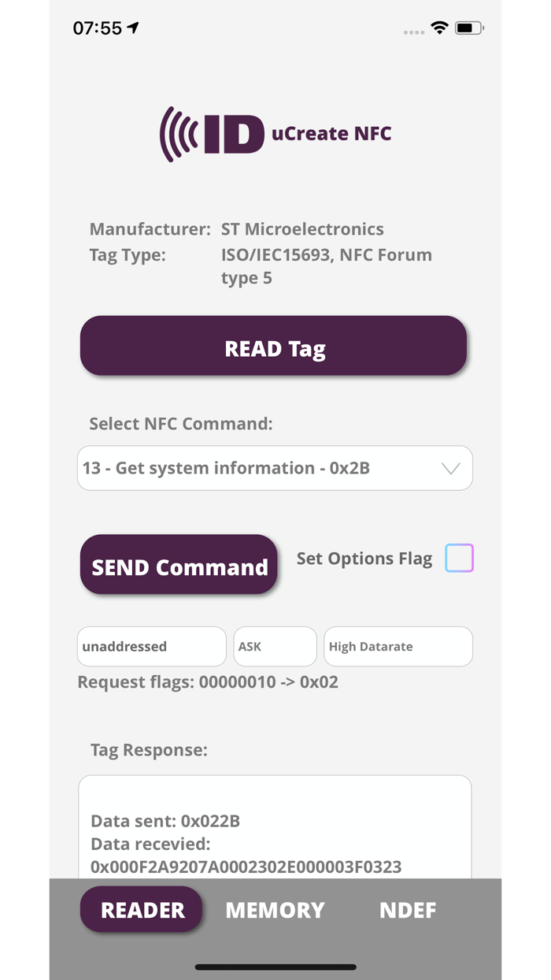Enable the Set Options Flag checkbox
This screenshot has width=551, height=980.
[459, 558]
